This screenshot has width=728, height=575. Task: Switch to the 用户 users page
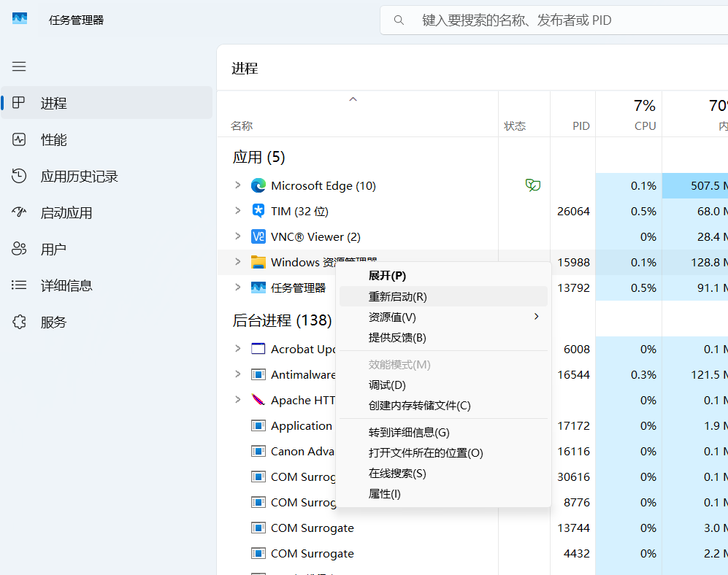[x=107, y=249]
